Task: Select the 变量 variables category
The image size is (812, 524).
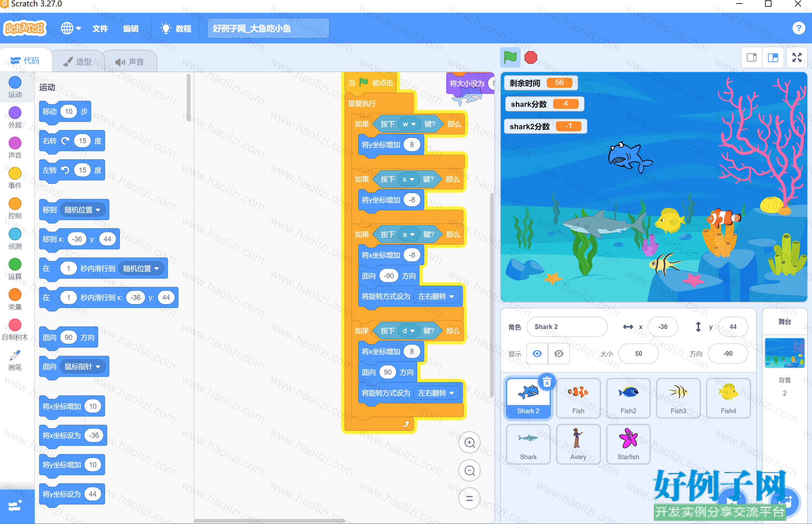Action: pos(15,299)
